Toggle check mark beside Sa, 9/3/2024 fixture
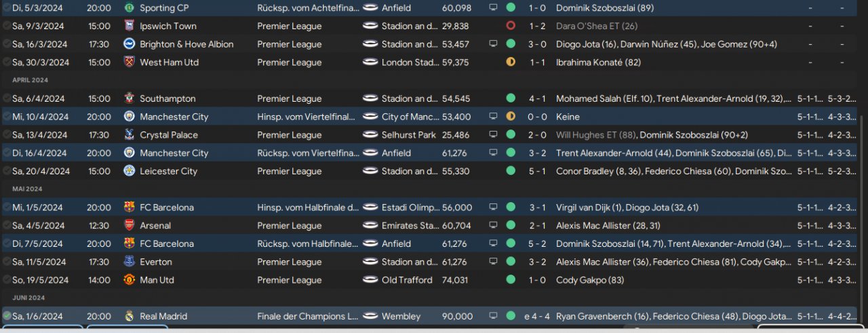 (x=7, y=26)
